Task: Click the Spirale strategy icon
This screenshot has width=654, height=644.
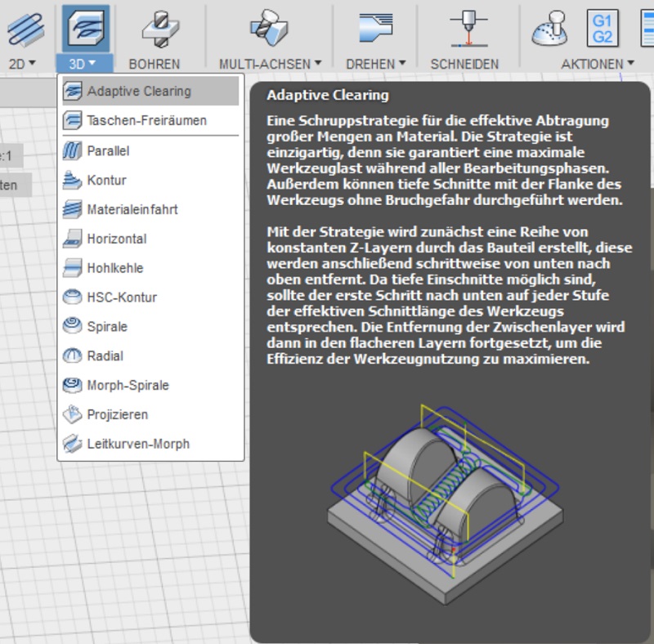Action: tap(72, 326)
